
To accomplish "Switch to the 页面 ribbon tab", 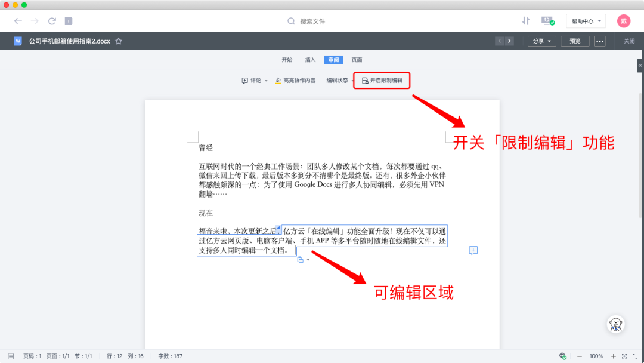I will [x=357, y=60].
